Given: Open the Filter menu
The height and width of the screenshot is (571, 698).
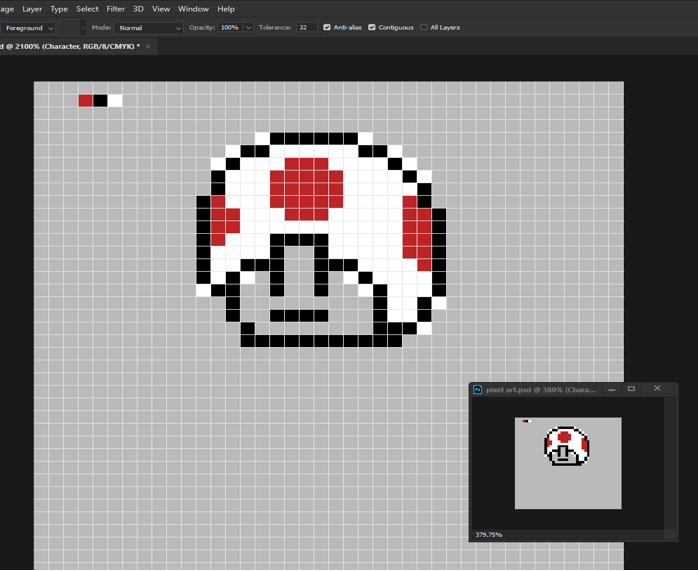Looking at the screenshot, I should point(116,9).
